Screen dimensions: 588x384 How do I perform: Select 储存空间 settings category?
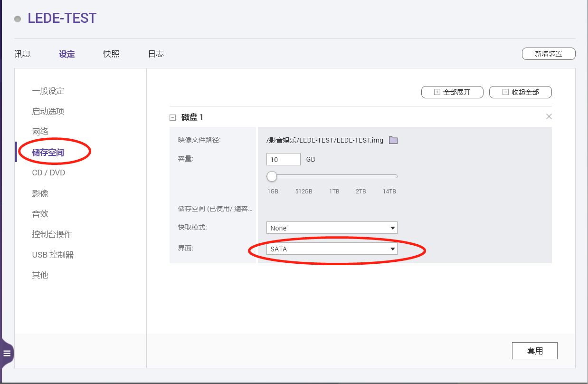coord(48,152)
